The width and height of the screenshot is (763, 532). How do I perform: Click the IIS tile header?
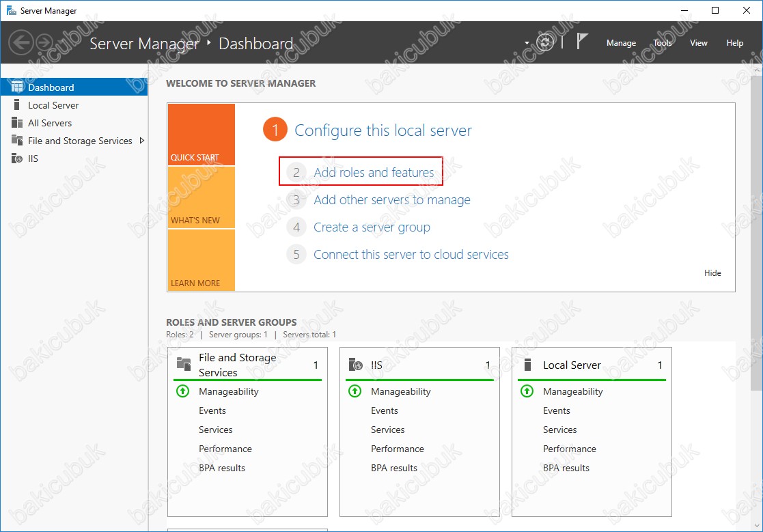419,365
